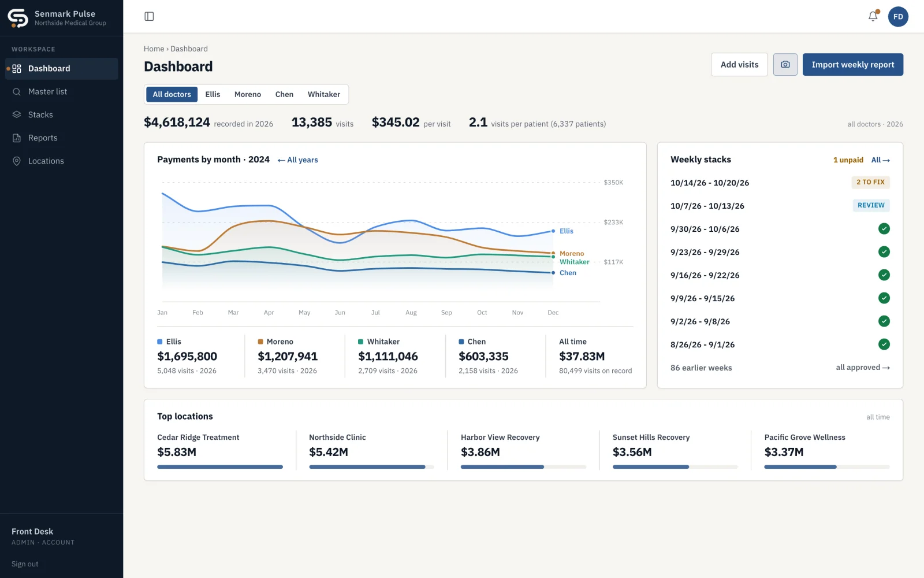This screenshot has width=924, height=578.
Task: Open the FD user avatar menu
Action: 898,17
